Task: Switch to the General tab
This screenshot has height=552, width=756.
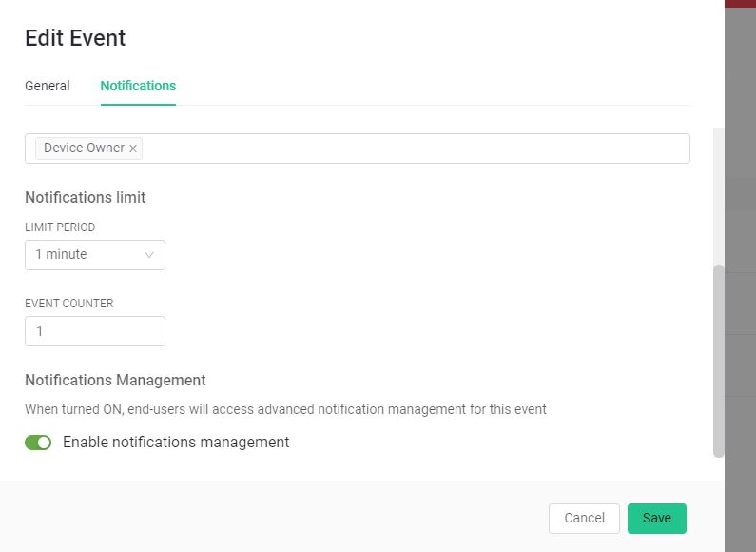Action: (x=48, y=86)
